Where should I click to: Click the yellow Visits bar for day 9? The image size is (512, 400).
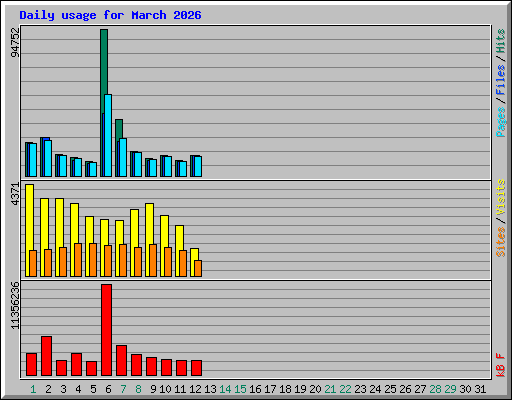(149, 223)
